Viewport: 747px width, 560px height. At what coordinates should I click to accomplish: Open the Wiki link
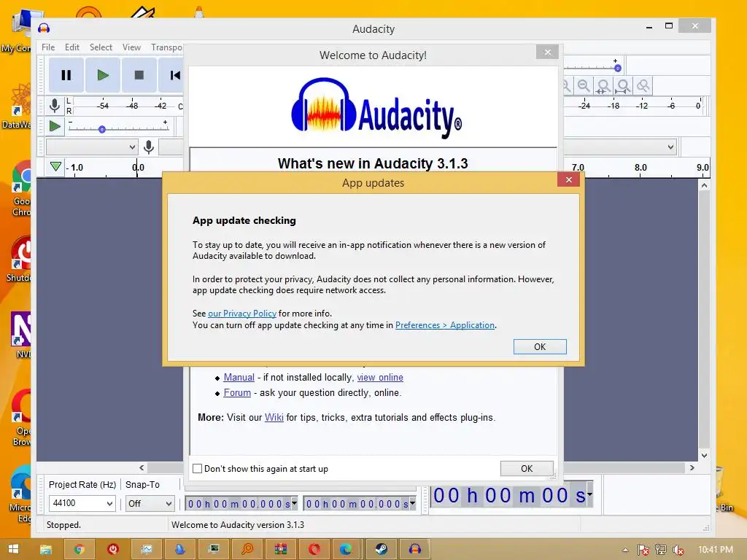click(274, 417)
